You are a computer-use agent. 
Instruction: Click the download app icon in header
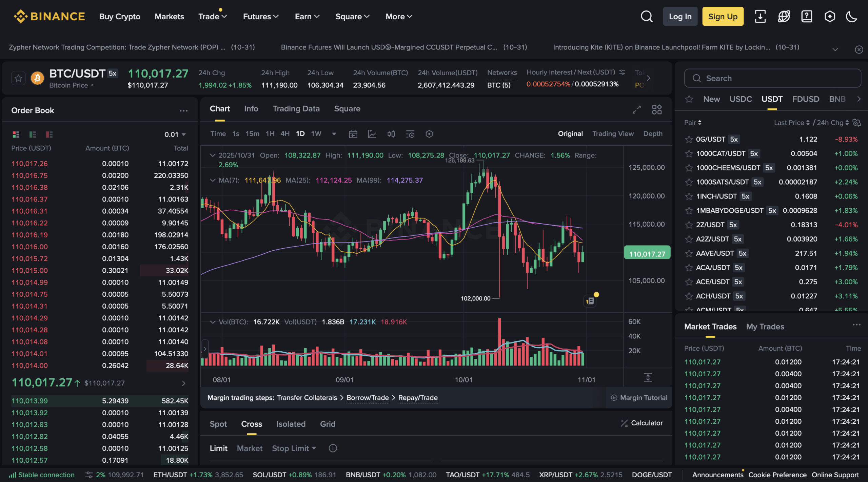(x=760, y=16)
